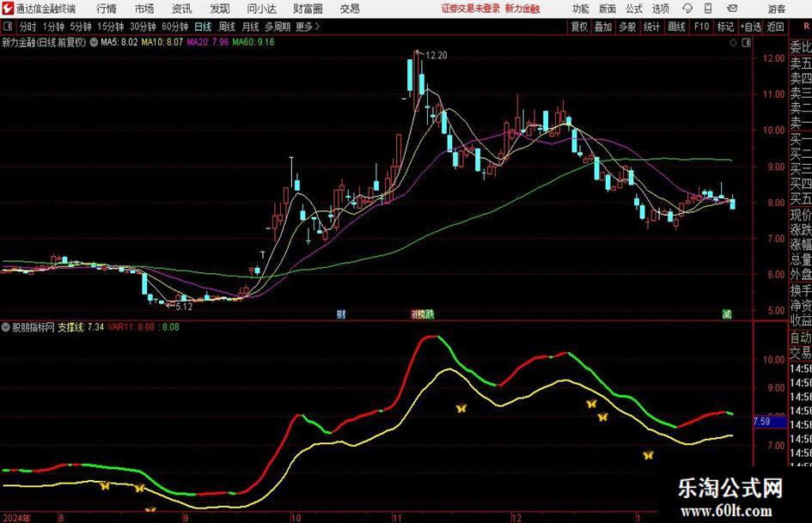812x523 pixels.
Task: Click the F10 toolbar button
Action: coord(701,27)
